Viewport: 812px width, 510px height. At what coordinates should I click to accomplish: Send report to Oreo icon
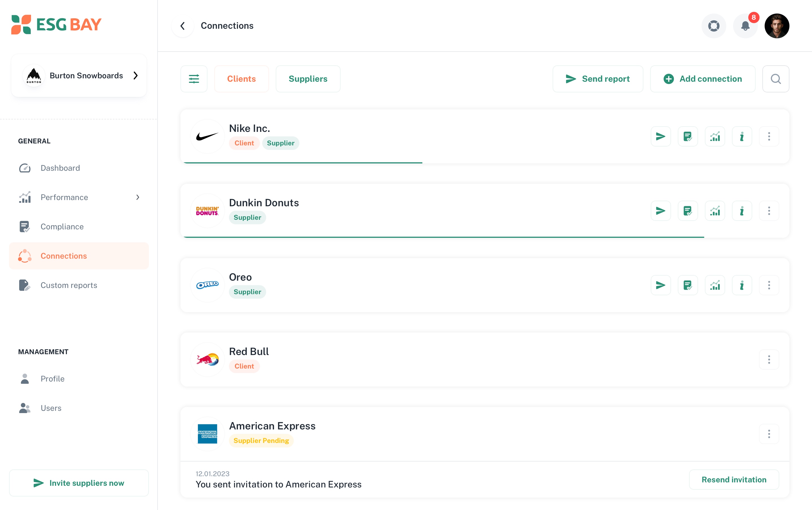[661, 285]
